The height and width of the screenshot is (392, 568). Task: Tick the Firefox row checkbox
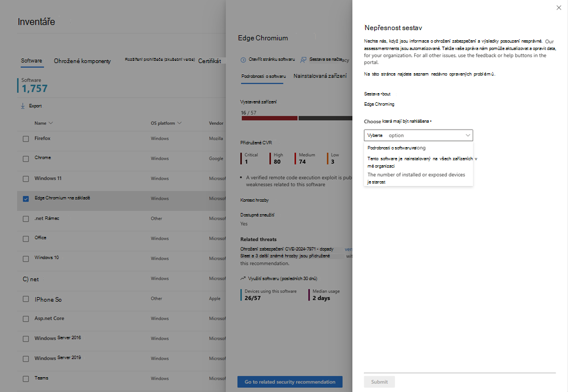tap(26, 139)
